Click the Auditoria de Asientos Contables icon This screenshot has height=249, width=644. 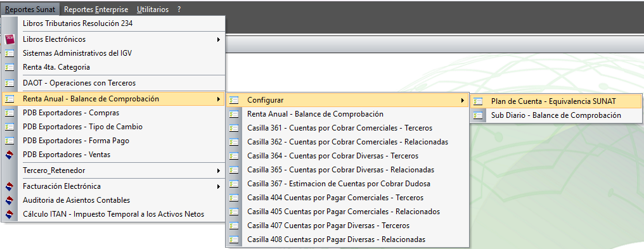(10, 200)
